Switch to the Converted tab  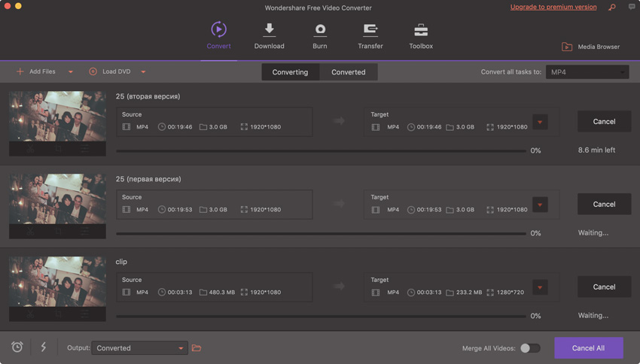coord(349,72)
